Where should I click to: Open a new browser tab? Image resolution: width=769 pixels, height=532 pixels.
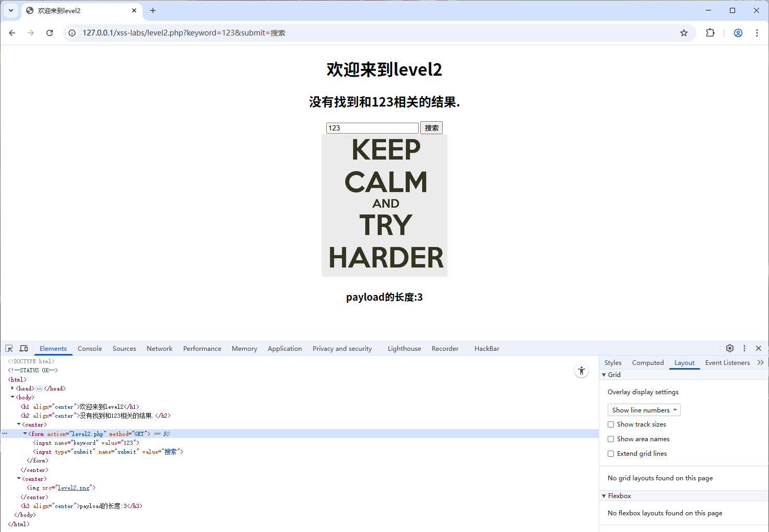click(x=153, y=10)
